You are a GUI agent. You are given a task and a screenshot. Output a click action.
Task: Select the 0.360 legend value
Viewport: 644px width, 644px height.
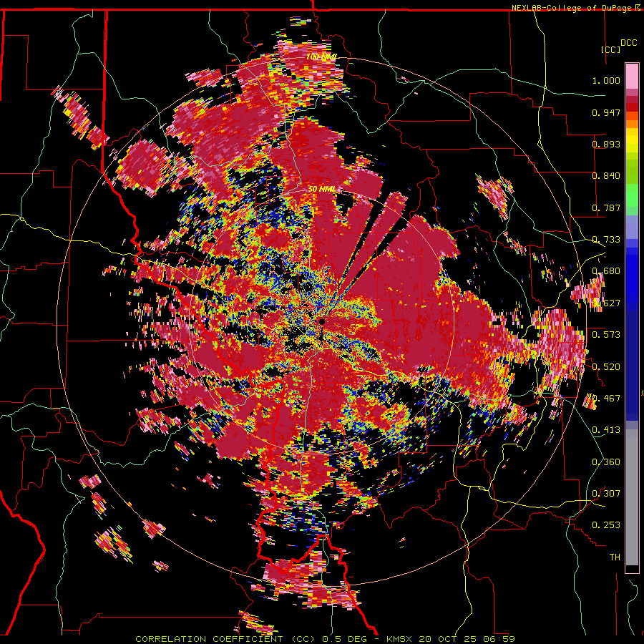coord(606,462)
